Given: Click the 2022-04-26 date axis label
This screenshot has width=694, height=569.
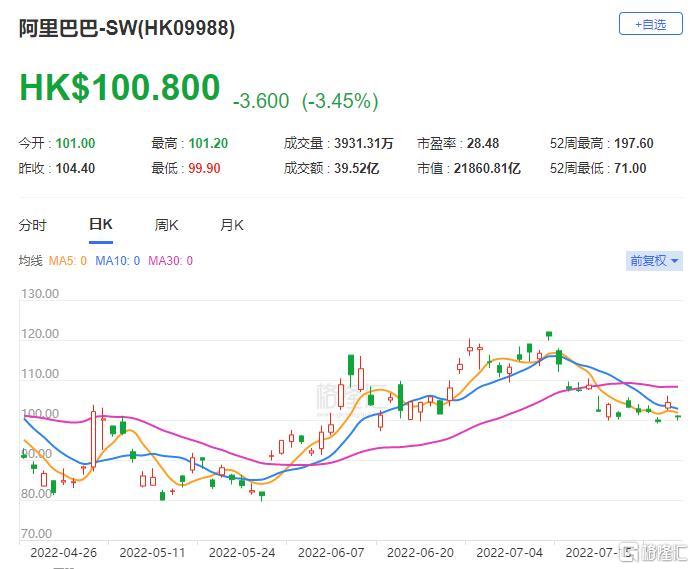Looking at the screenshot, I should (63, 552).
